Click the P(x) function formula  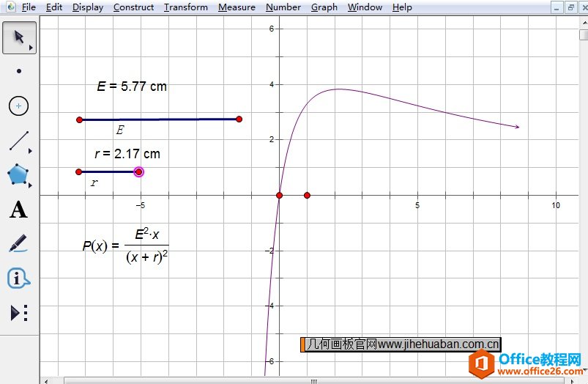(125, 245)
